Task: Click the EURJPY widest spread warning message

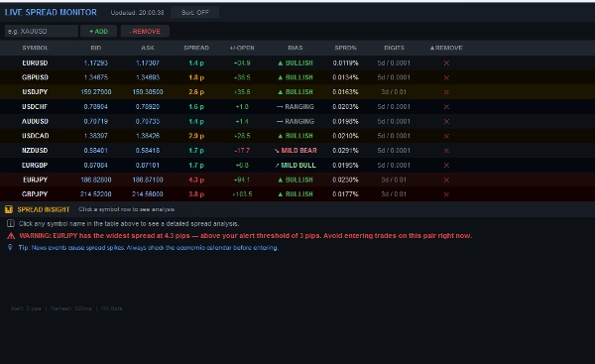Action: click(x=246, y=236)
